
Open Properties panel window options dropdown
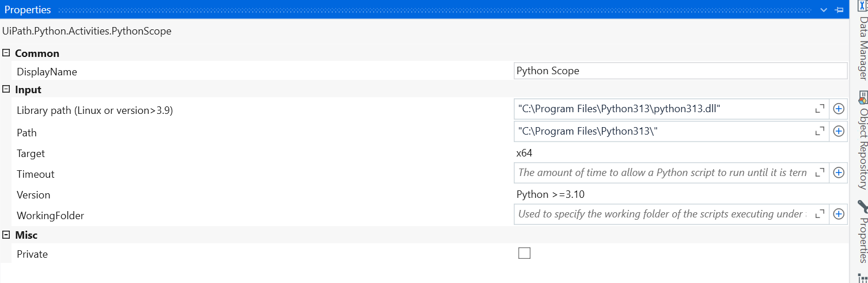coord(824,10)
